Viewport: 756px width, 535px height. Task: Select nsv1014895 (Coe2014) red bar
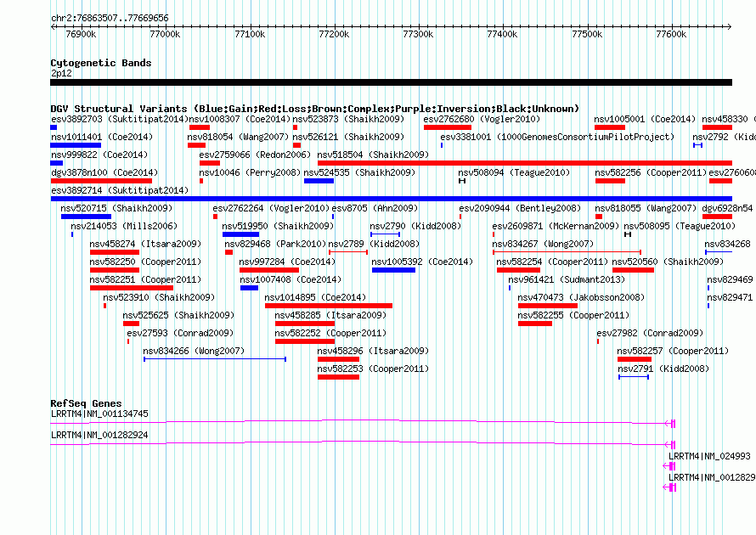[x=329, y=306]
